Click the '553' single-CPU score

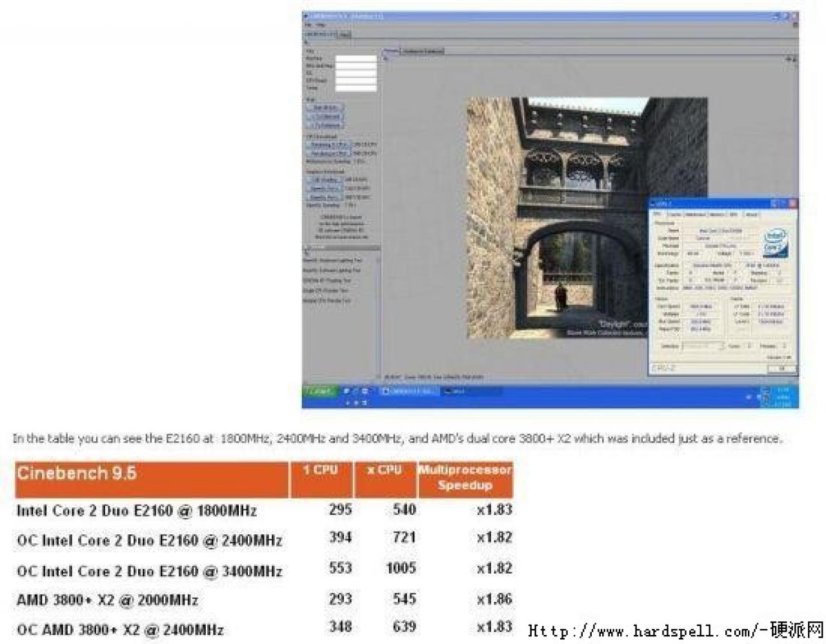(x=340, y=568)
